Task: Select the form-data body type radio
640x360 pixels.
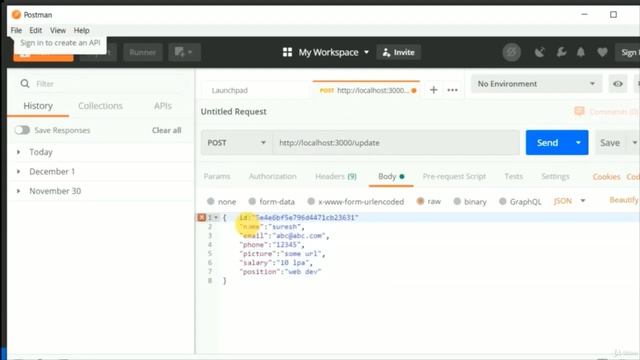Action: 252,201
